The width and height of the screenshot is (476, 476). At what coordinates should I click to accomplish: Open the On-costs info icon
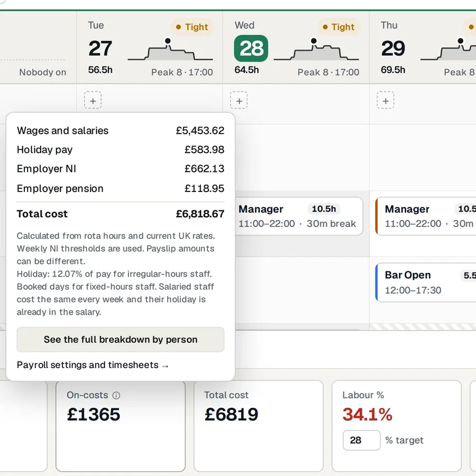(x=116, y=395)
